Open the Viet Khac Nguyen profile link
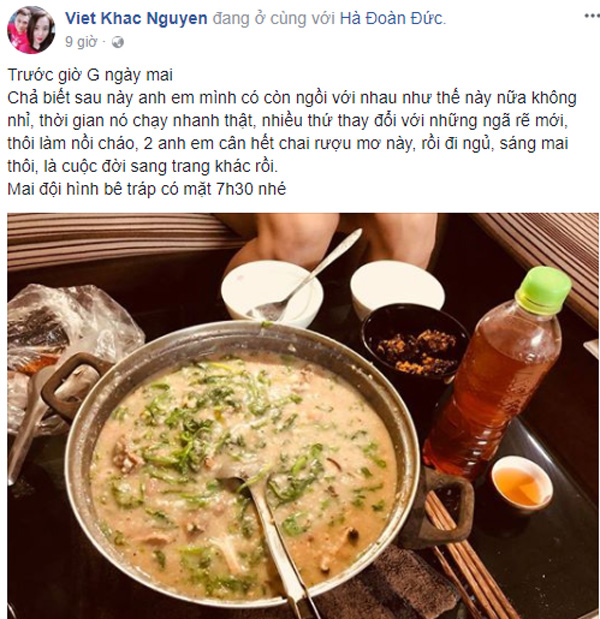This screenshot has height=619, width=600. (136, 19)
